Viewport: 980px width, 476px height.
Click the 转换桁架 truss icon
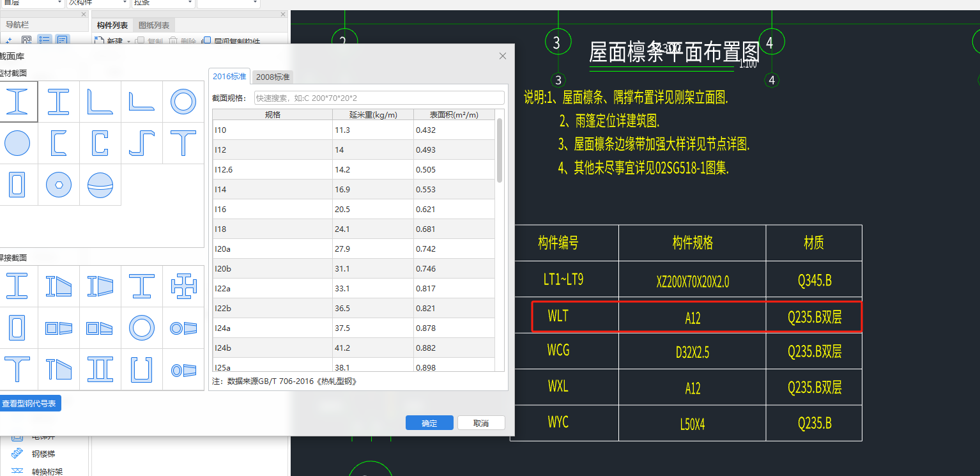pos(17,472)
